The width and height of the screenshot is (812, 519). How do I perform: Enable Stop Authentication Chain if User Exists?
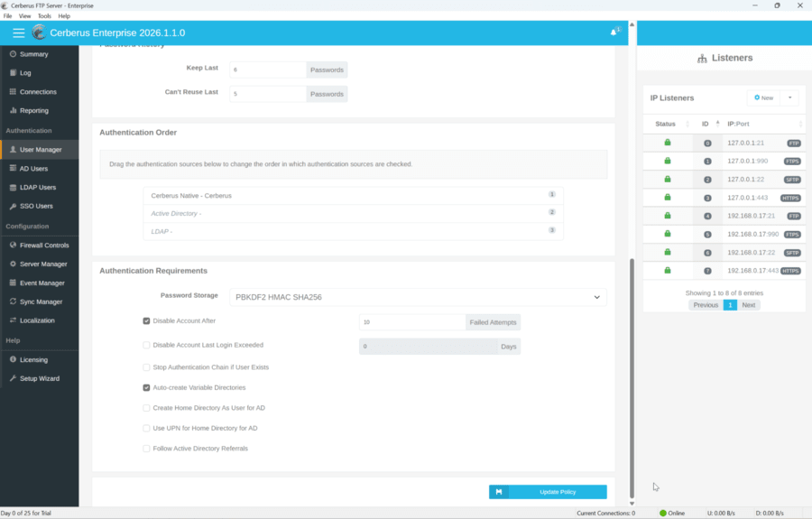click(x=147, y=367)
